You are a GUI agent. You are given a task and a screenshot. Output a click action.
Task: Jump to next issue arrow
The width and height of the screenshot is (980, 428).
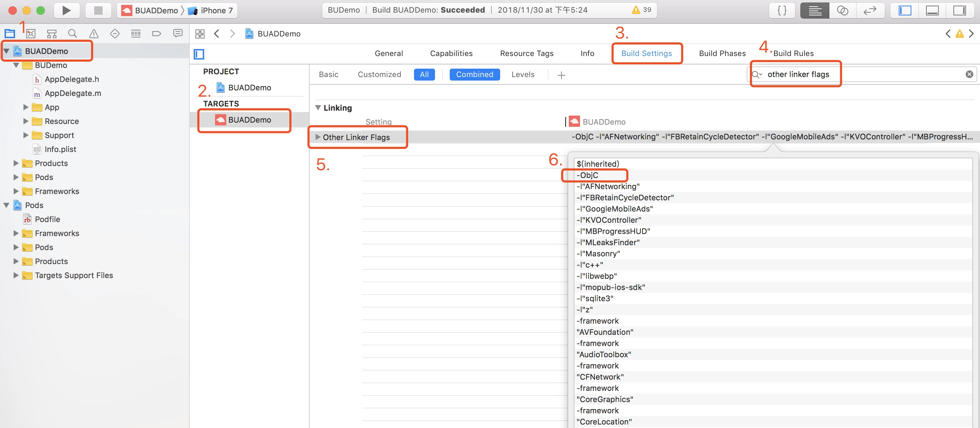(971, 34)
